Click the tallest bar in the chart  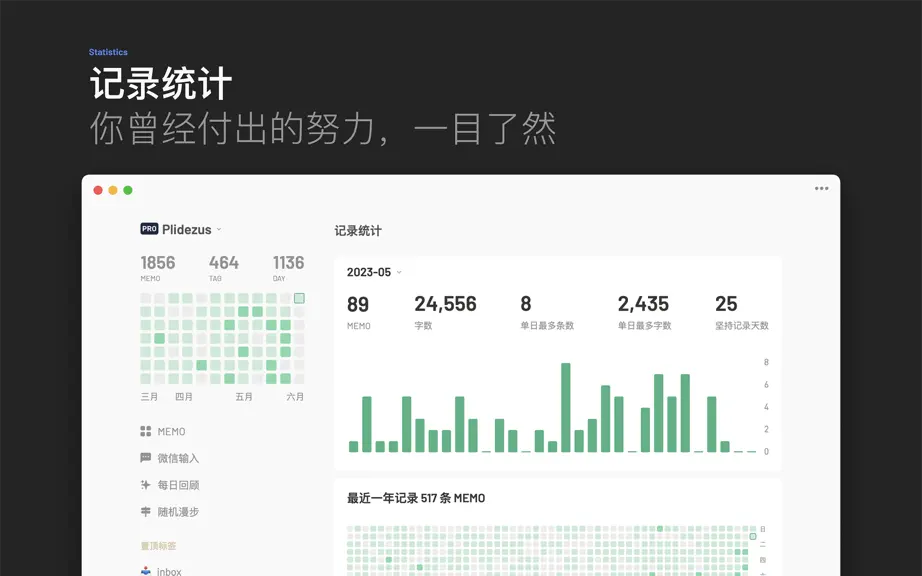(x=566, y=407)
